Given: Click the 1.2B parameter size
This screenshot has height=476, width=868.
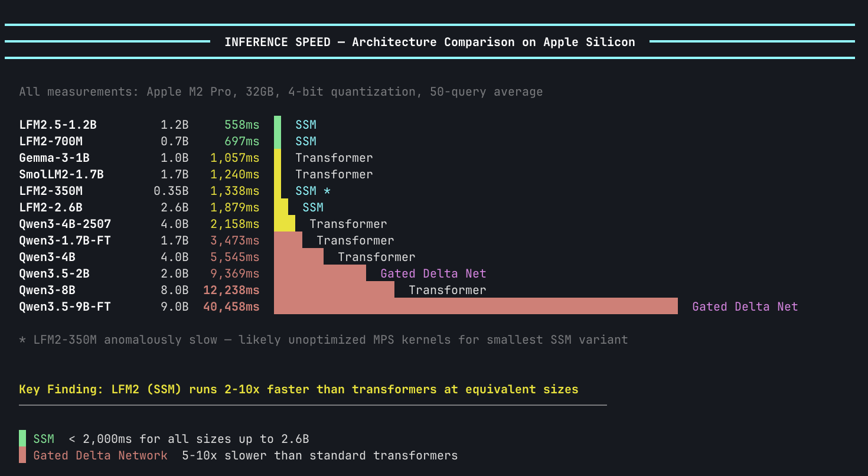Looking at the screenshot, I should point(175,125).
